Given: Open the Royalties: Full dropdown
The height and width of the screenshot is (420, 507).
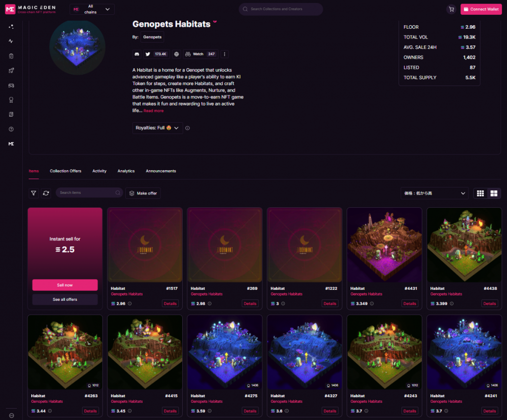Looking at the screenshot, I should pyautogui.click(x=157, y=128).
